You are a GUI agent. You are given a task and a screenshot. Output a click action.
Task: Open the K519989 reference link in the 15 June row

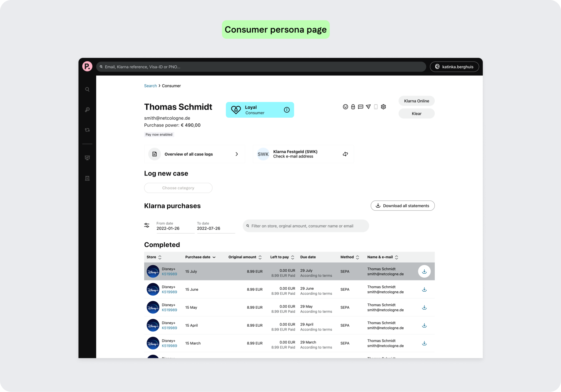(x=169, y=292)
